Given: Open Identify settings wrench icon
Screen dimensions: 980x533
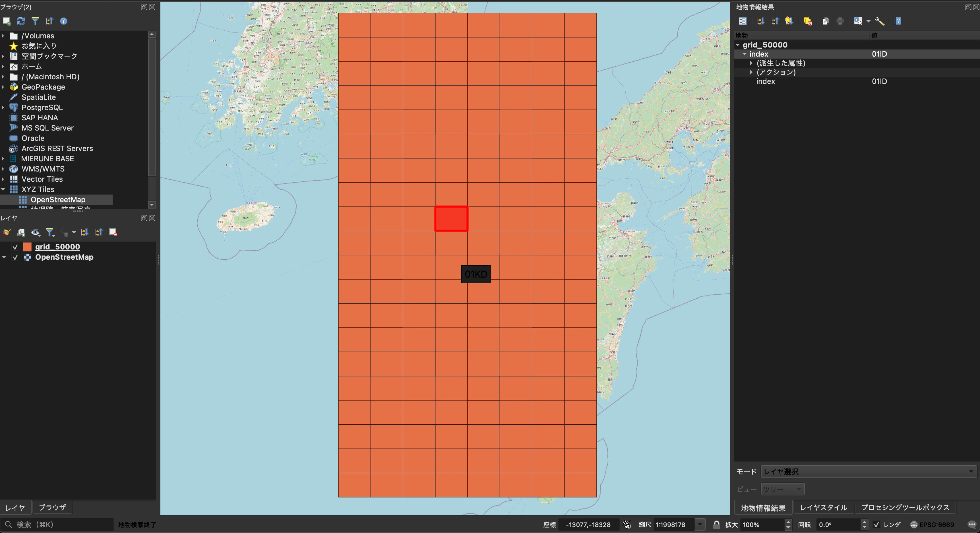Looking at the screenshot, I should click(880, 21).
